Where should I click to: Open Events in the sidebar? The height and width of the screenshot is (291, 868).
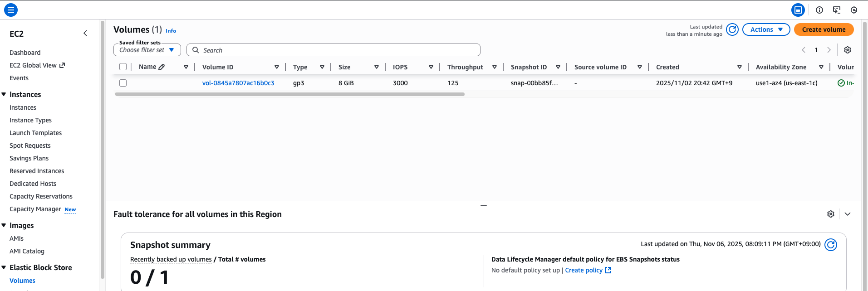point(19,78)
